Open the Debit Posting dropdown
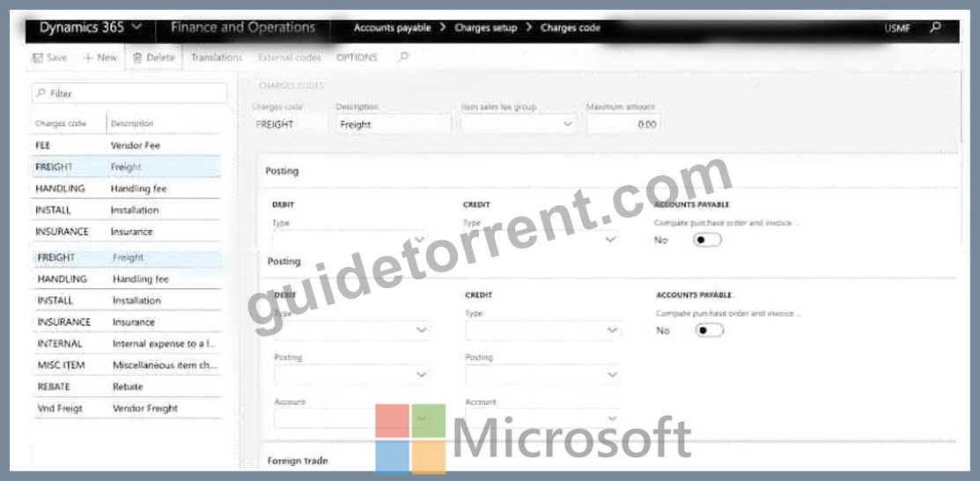The image size is (980, 481). pyautogui.click(x=351, y=374)
